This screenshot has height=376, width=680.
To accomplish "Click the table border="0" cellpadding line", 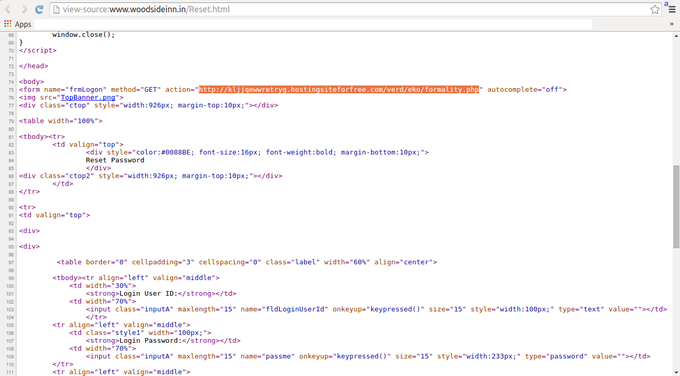I will 247,262.
